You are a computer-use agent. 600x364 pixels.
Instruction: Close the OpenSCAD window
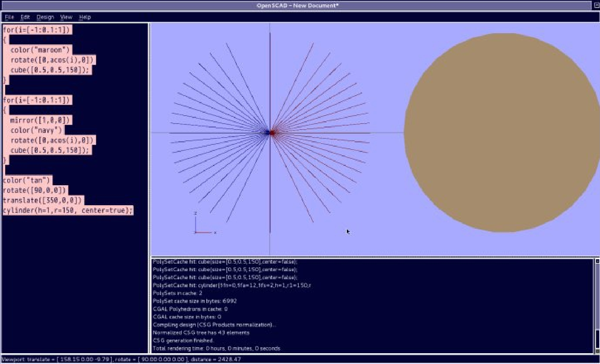click(596, 5)
